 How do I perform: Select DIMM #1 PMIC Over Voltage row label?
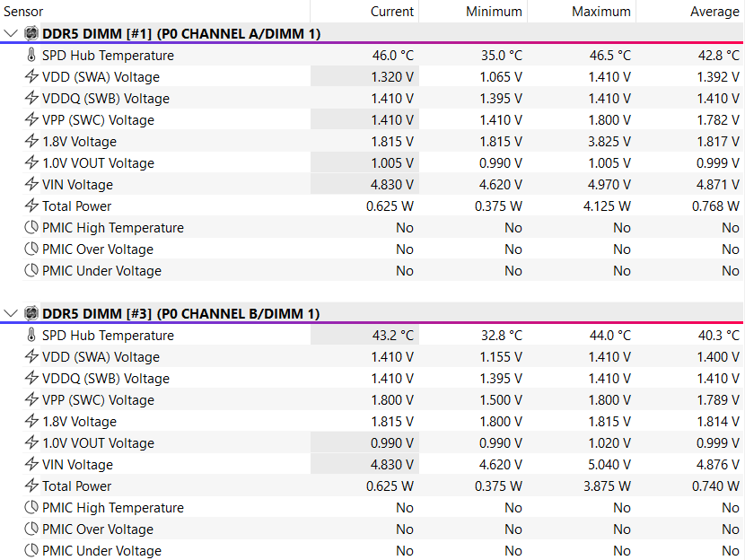[98, 249]
